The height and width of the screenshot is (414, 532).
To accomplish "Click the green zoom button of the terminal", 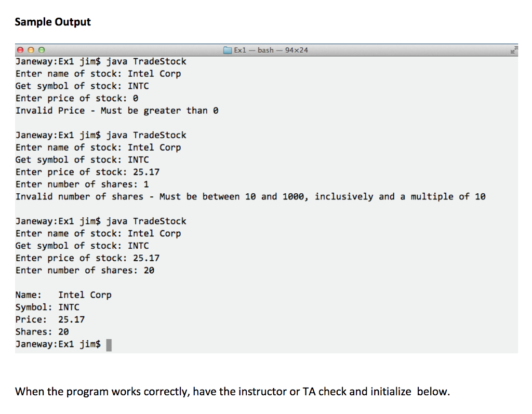I will [x=41, y=50].
